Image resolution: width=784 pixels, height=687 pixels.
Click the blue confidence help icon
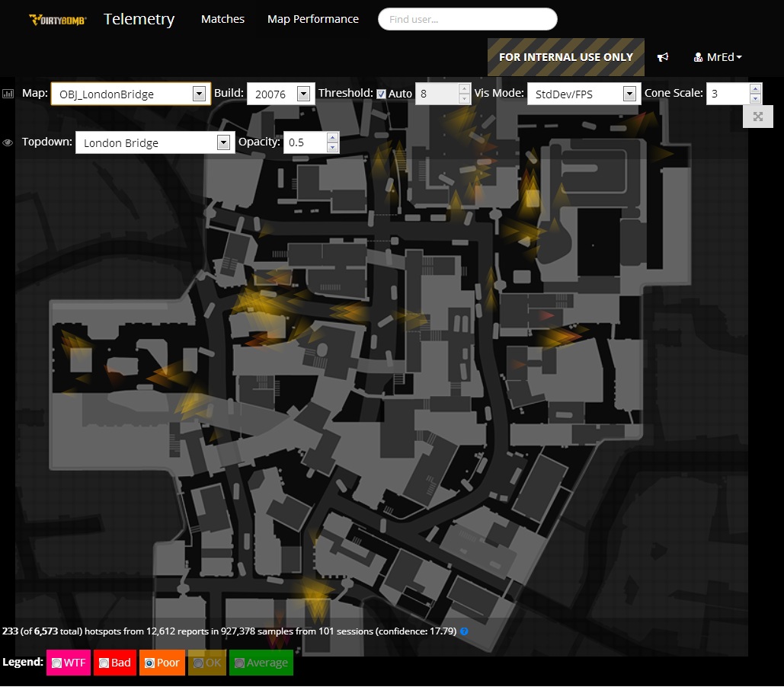tap(464, 631)
